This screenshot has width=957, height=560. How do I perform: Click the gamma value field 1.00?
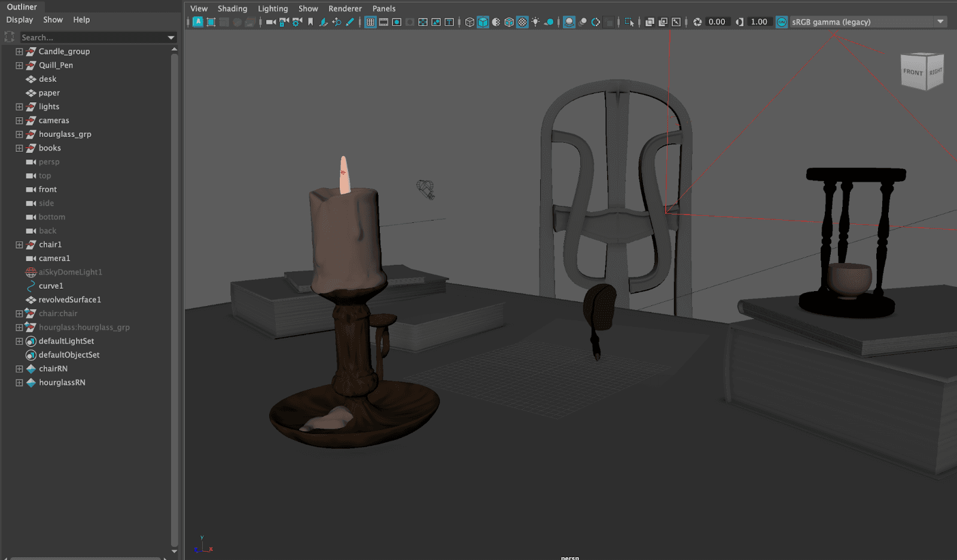pyautogui.click(x=760, y=22)
